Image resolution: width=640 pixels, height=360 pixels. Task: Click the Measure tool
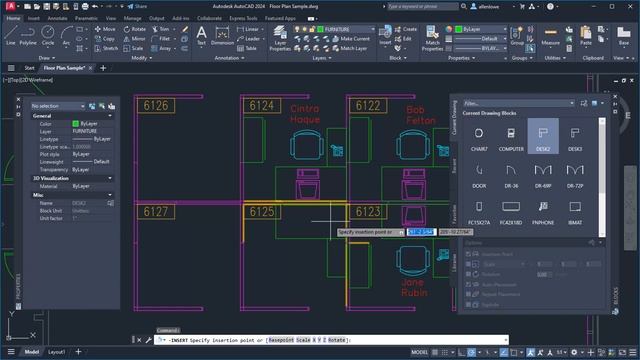click(x=551, y=35)
